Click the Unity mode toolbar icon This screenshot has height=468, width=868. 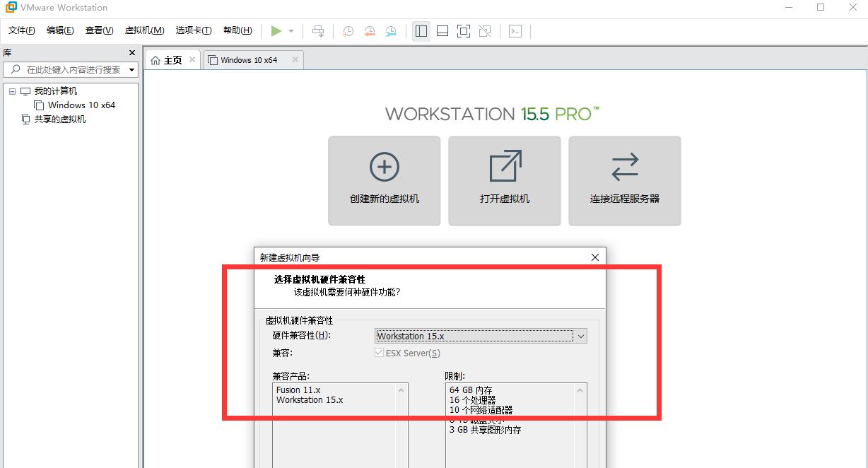tap(485, 31)
